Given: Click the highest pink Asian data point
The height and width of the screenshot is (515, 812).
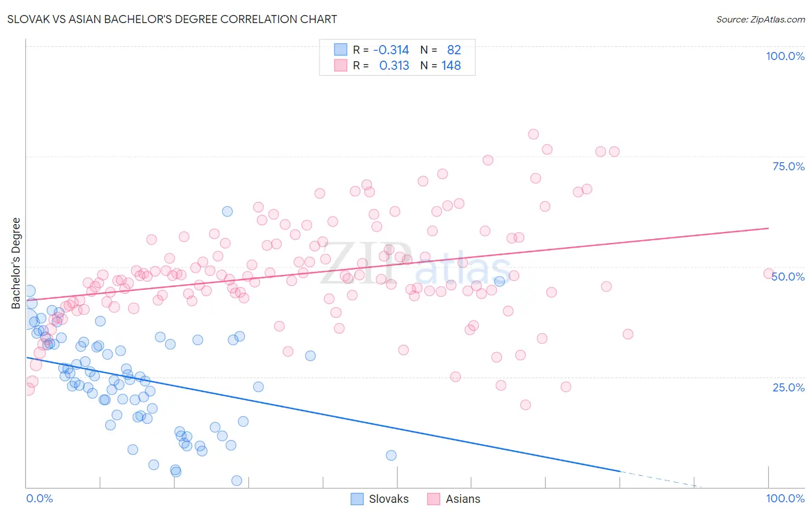Looking at the screenshot, I should pyautogui.click(x=533, y=134).
